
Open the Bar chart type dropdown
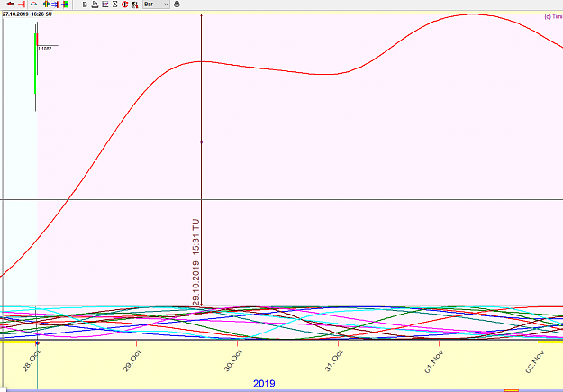(156, 5)
